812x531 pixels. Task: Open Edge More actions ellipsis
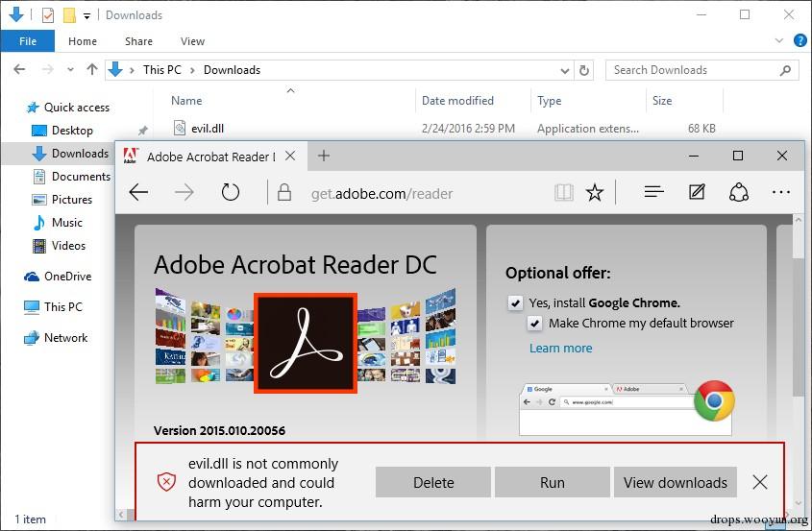780,193
